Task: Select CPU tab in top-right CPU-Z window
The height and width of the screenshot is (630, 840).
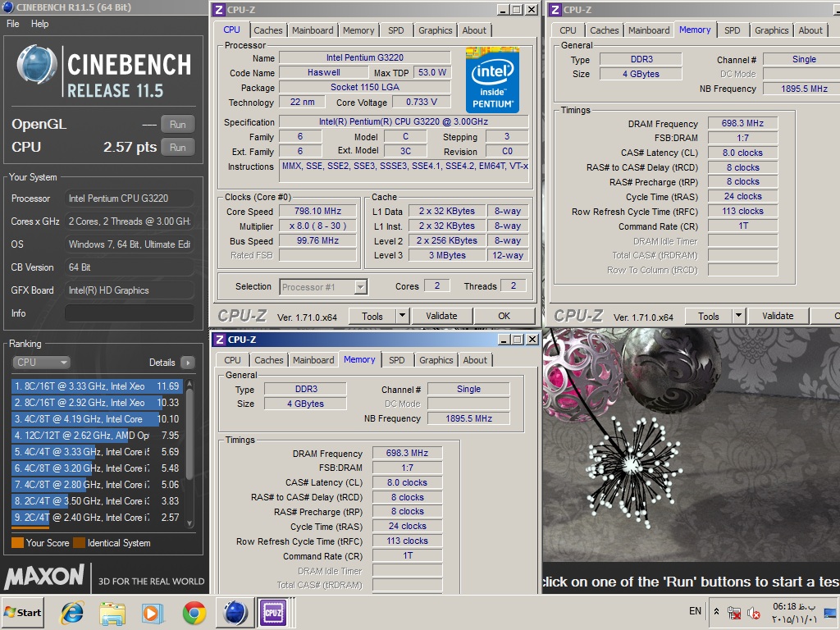Action: pos(568,30)
